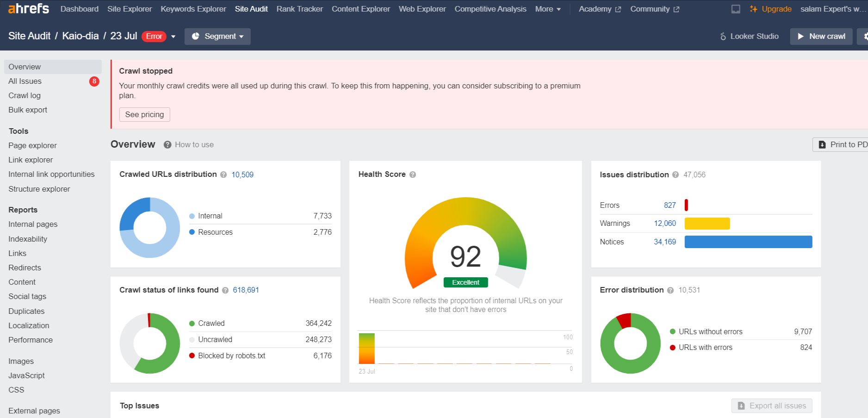Click the external link icon beside Academy
Image resolution: width=868 pixels, height=418 pixels.
[x=618, y=9]
